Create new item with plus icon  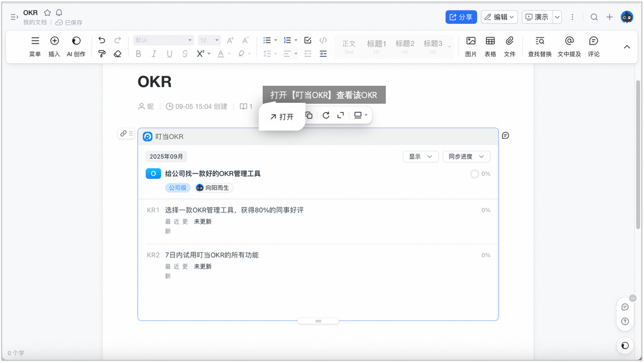(610, 17)
